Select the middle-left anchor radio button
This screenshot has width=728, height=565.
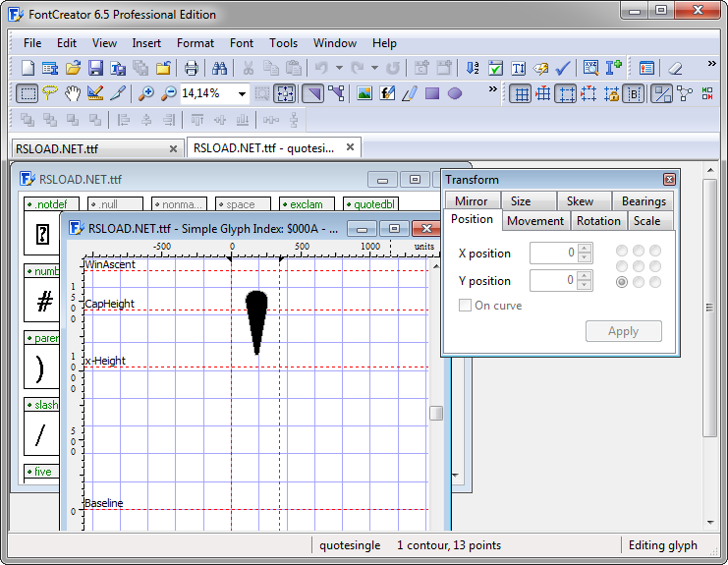click(x=622, y=266)
